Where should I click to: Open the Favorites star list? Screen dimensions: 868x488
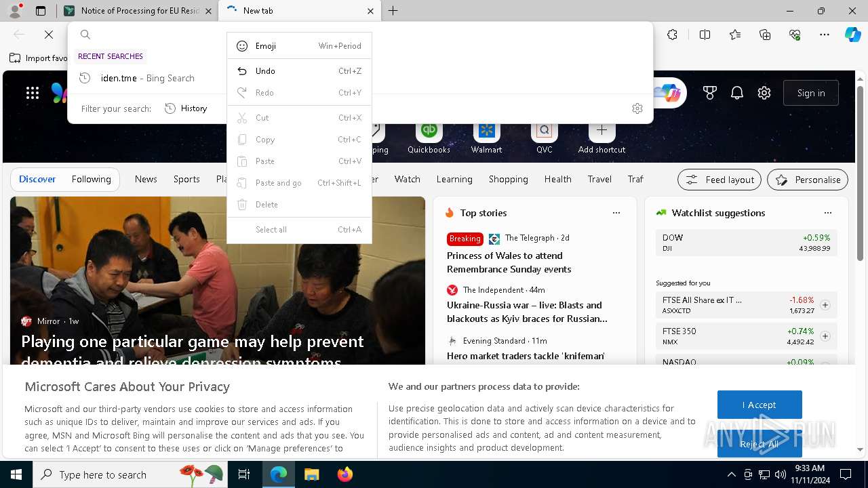[735, 35]
